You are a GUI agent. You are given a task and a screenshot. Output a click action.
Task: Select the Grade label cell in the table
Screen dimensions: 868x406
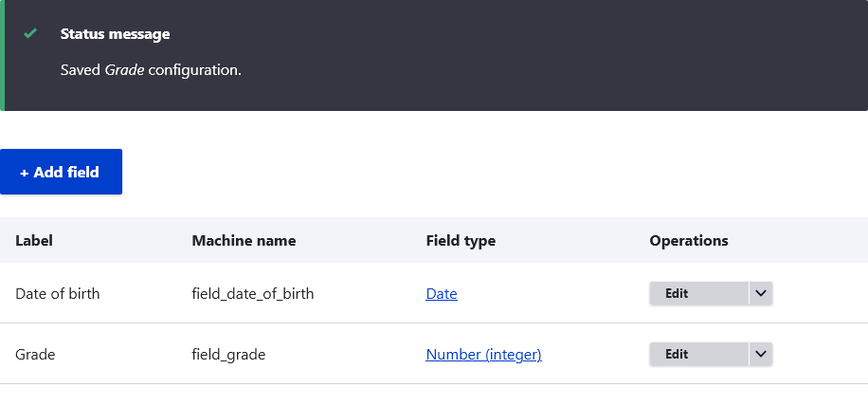click(35, 355)
